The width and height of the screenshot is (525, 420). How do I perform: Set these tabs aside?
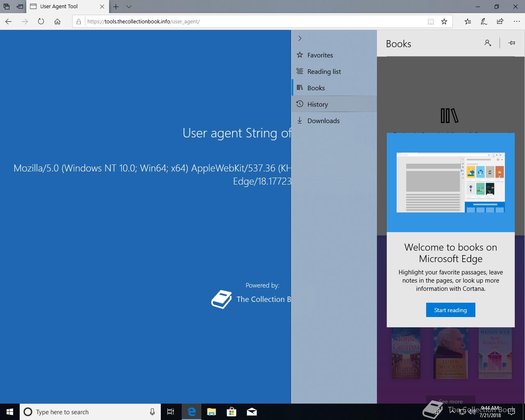[20, 7]
